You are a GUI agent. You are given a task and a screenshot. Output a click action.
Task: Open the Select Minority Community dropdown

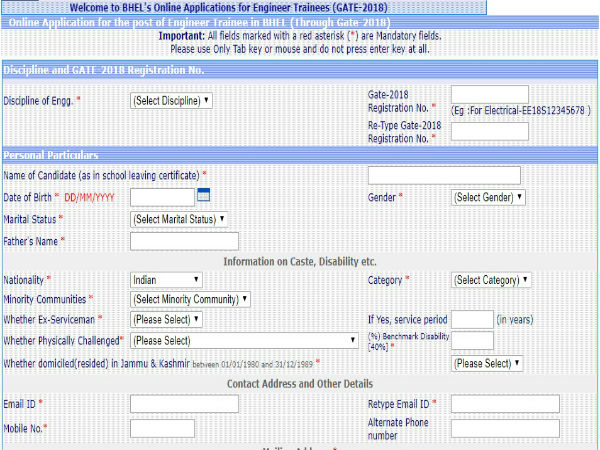190,299
